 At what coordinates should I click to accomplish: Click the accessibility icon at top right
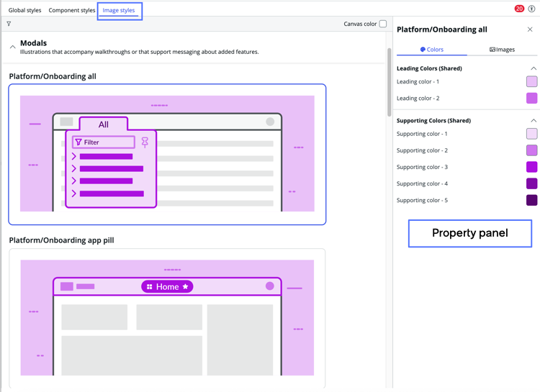click(x=531, y=9)
